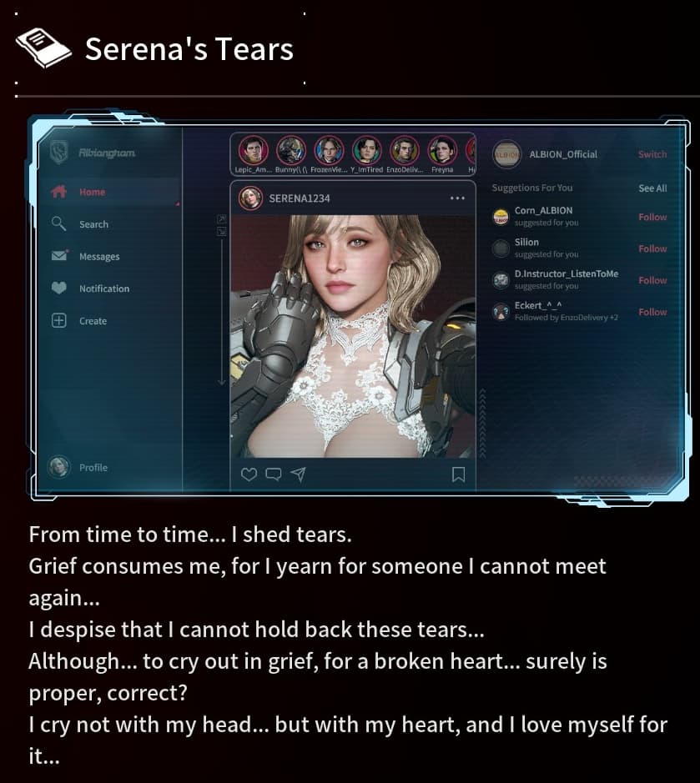This screenshot has width=700, height=783.
Task: Open Messages envelope icon
Action: [x=59, y=256]
